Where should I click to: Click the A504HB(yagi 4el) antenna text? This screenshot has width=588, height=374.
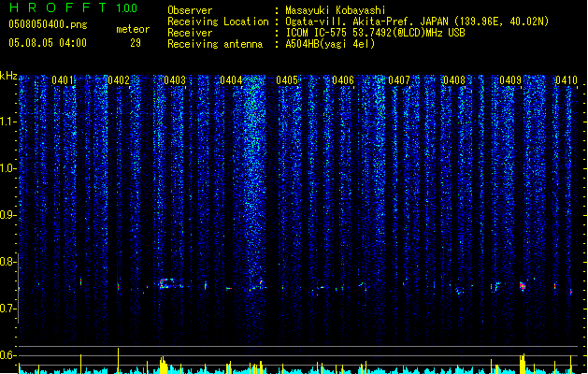tap(330, 44)
